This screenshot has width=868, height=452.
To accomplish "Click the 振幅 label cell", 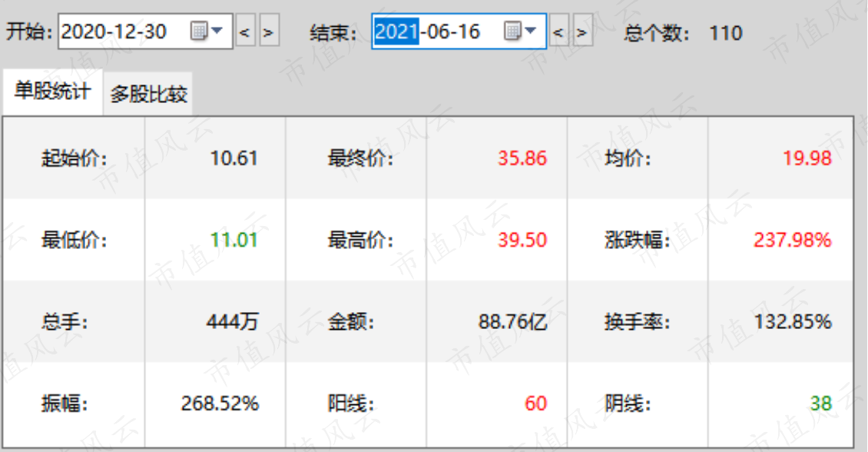I will coord(74,404).
